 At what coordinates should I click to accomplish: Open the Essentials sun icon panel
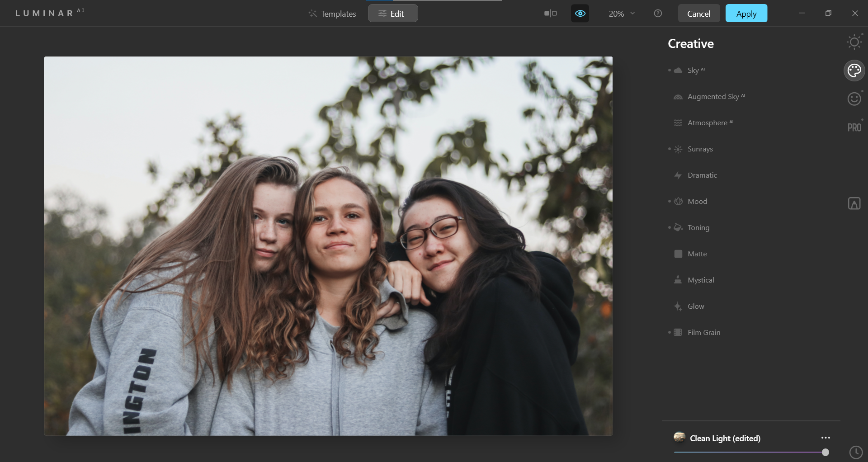point(854,42)
